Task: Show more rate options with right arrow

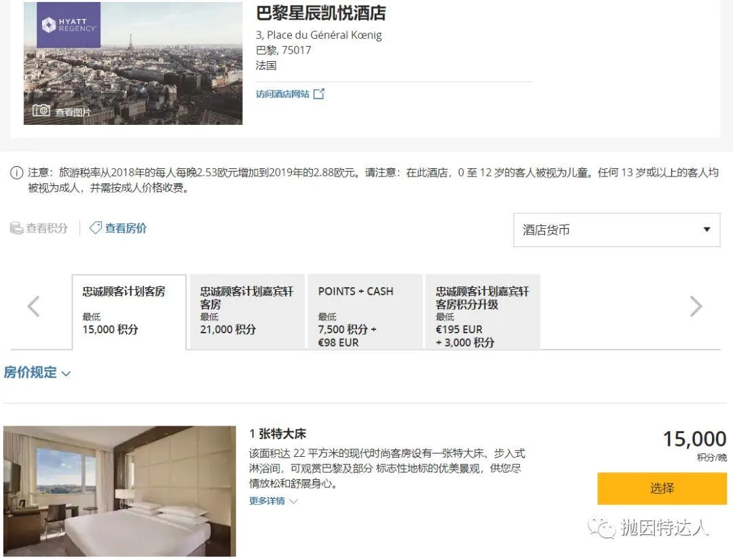Action: [696, 307]
